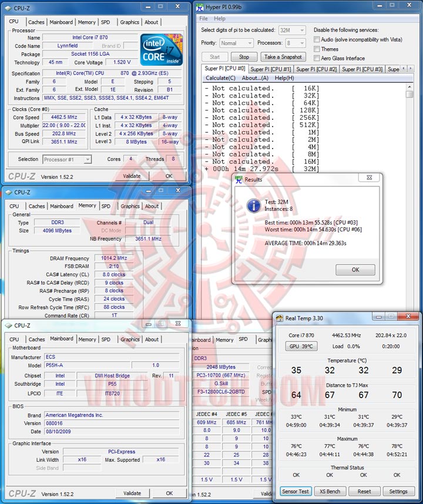Click the F3-12800CL6-2GBTD part number
The height and width of the screenshot is (504, 423).
(x=221, y=391)
